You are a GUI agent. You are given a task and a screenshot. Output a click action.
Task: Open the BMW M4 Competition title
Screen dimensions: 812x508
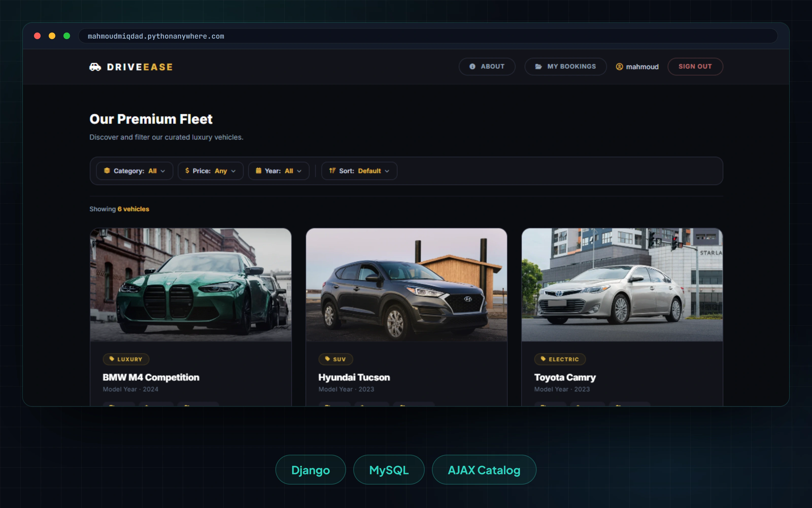(x=151, y=378)
